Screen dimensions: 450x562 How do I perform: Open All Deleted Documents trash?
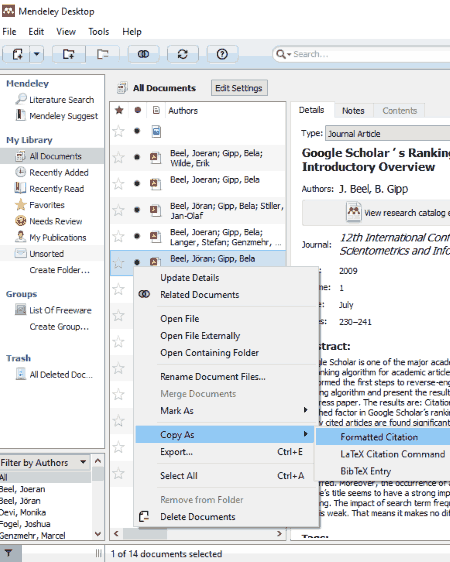point(54,375)
